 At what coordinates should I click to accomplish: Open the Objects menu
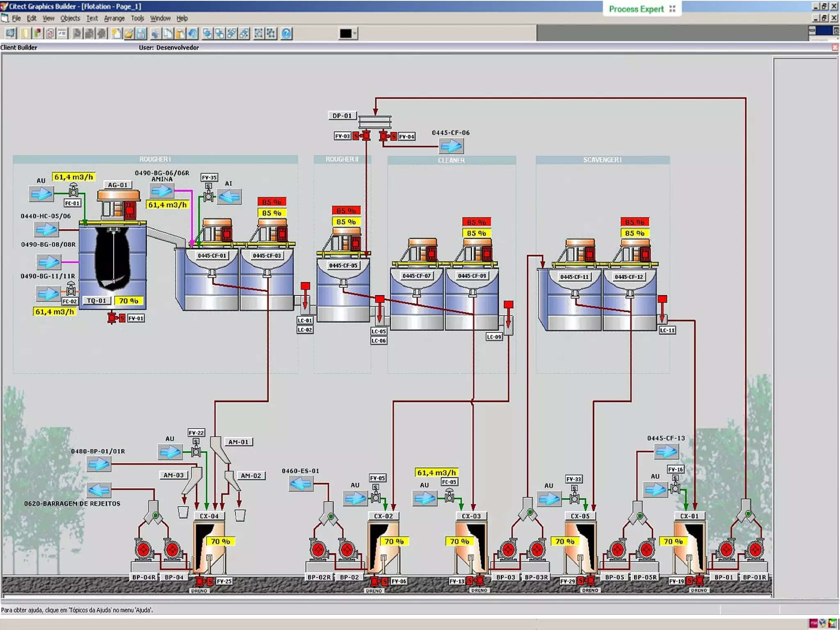(x=70, y=18)
